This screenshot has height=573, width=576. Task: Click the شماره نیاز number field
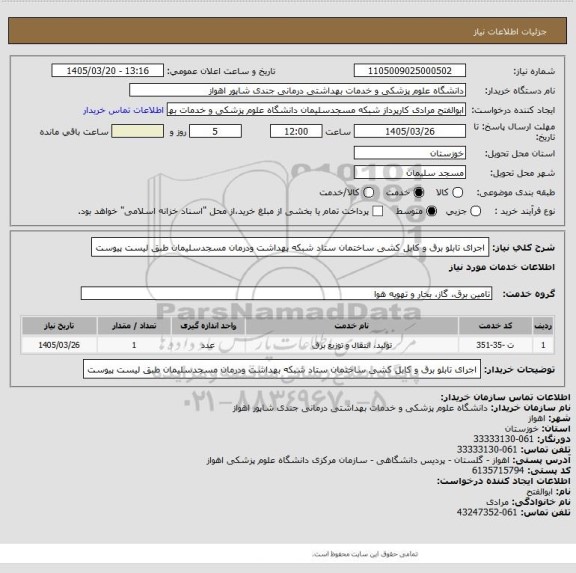(x=410, y=71)
